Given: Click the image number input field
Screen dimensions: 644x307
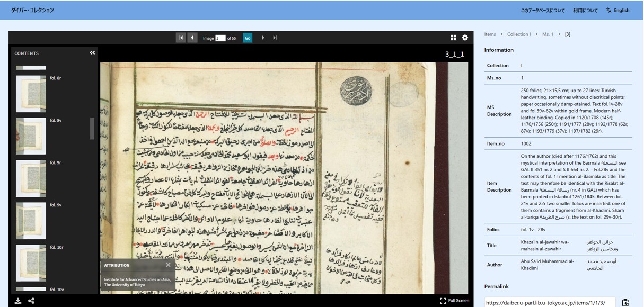Looking at the screenshot, I should 220,38.
